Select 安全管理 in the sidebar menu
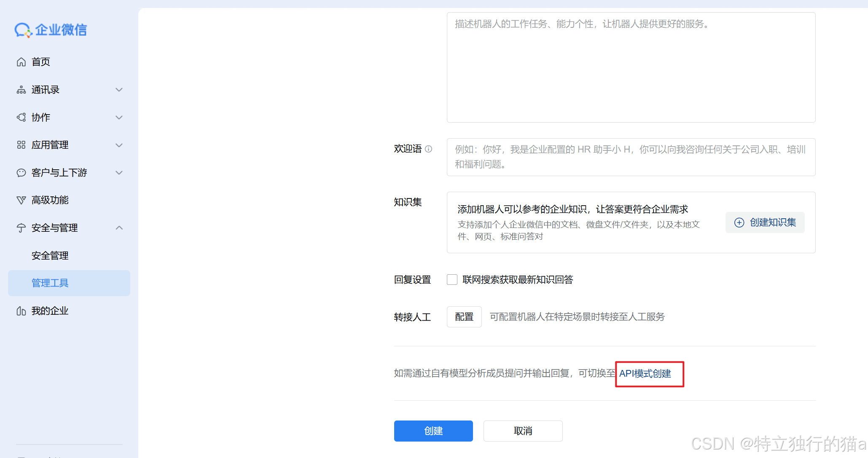868x458 pixels. [x=50, y=255]
